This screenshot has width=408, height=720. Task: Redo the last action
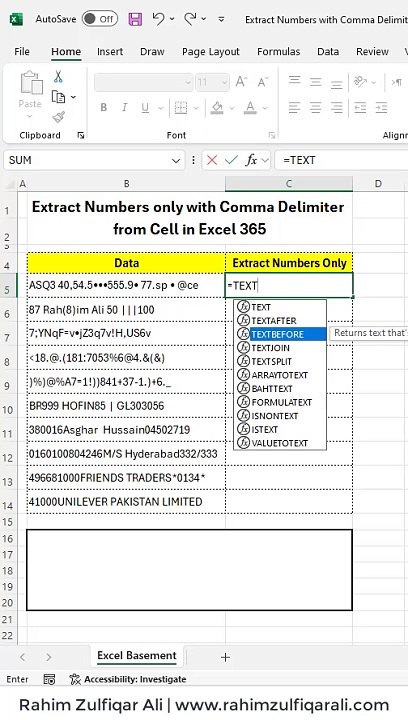point(190,19)
